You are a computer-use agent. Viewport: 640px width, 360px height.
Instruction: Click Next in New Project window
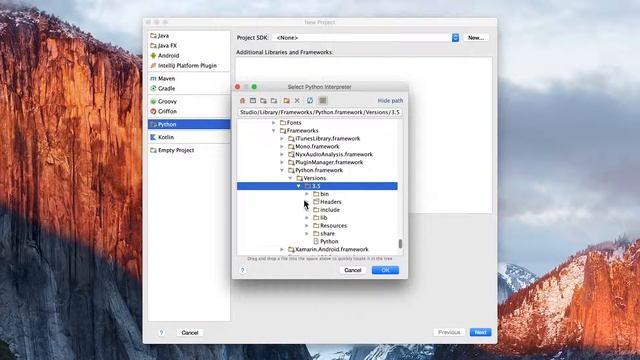[480, 332]
